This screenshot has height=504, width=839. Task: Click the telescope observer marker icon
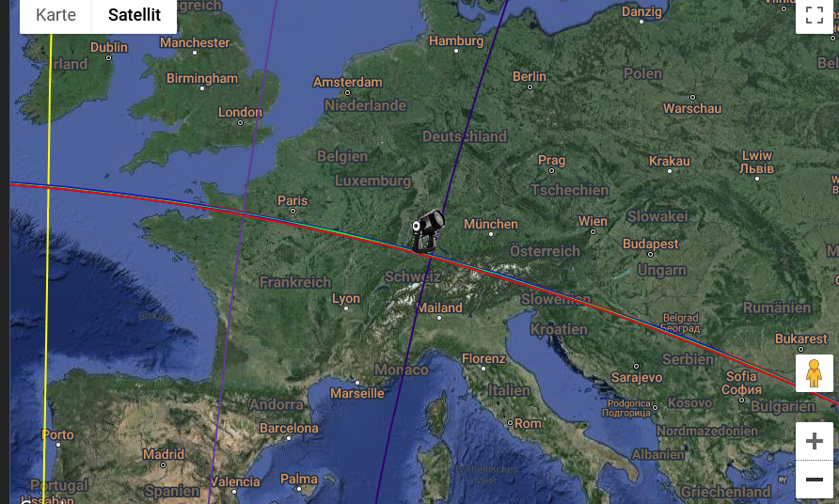(428, 231)
